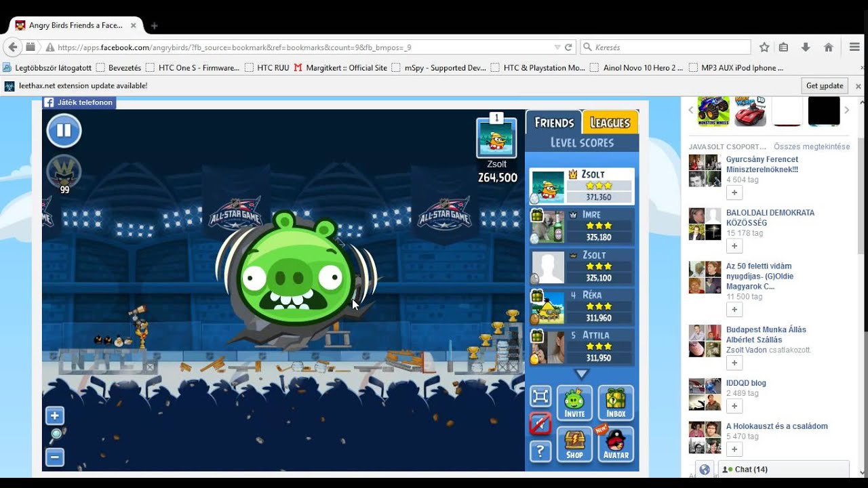
Task: Open BALOLDALI DEMOKRATA KÖZÖSSÉG group
Action: click(770, 218)
